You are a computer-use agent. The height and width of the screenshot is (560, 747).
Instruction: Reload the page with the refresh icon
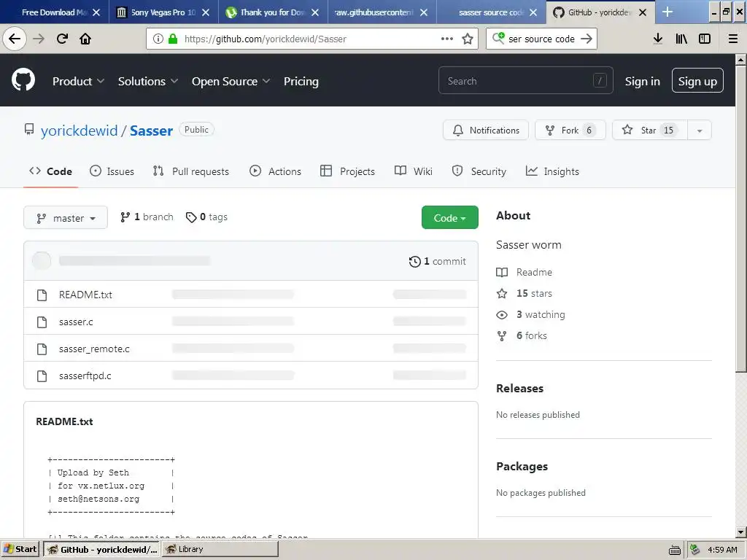point(62,39)
